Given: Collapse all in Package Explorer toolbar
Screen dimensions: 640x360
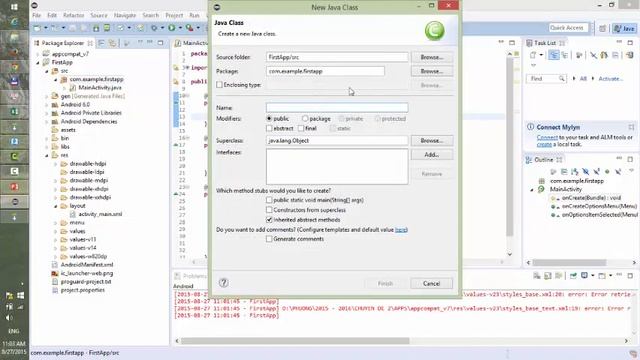Looking at the screenshot, I should 102,43.
